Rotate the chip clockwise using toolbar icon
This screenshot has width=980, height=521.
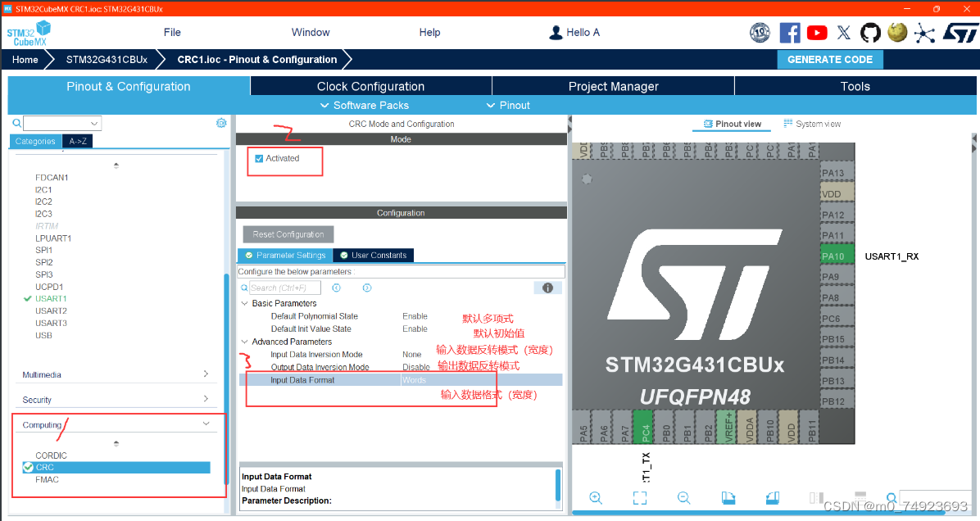coord(728,497)
